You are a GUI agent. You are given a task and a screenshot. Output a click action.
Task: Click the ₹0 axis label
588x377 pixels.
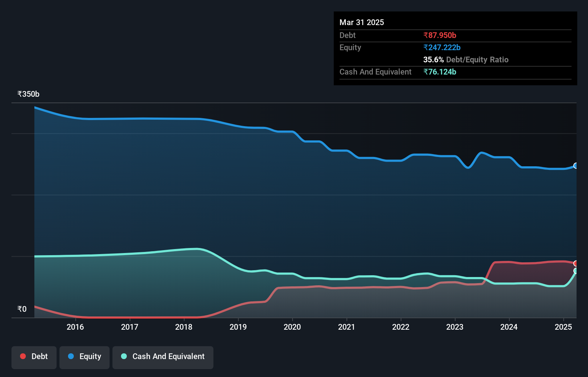coord(22,309)
